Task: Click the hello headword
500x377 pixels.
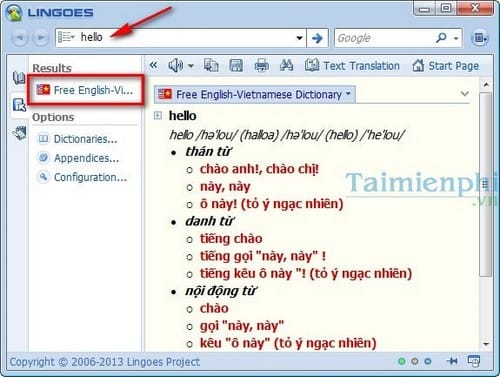Action: (x=182, y=116)
